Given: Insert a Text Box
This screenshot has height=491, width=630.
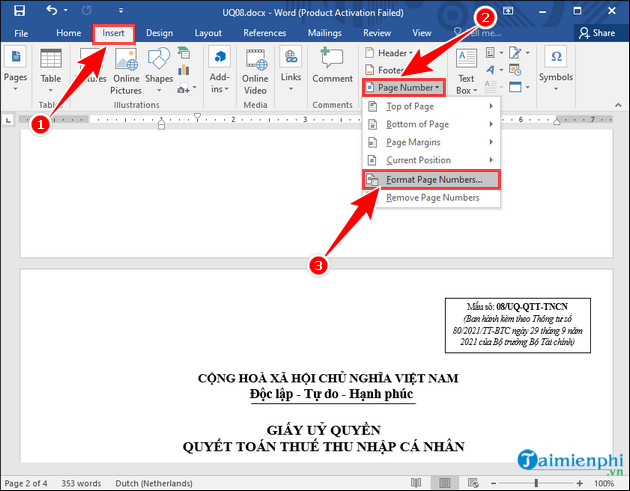Looking at the screenshot, I should [x=466, y=71].
